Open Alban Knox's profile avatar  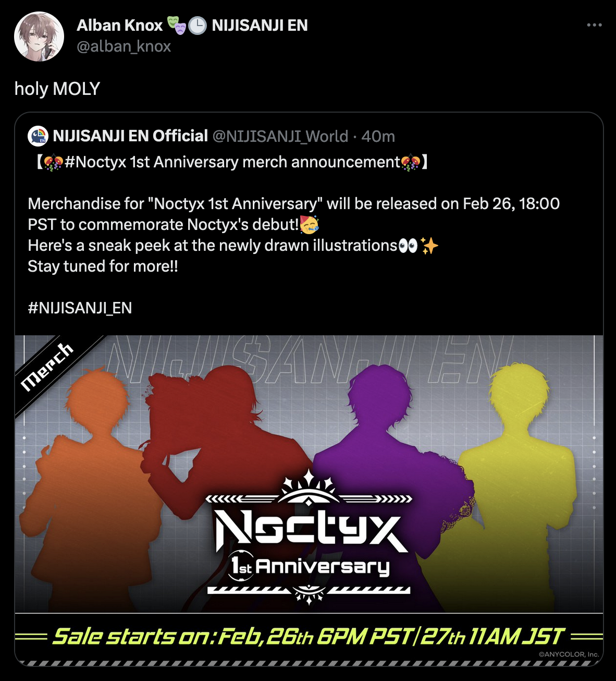39,37
